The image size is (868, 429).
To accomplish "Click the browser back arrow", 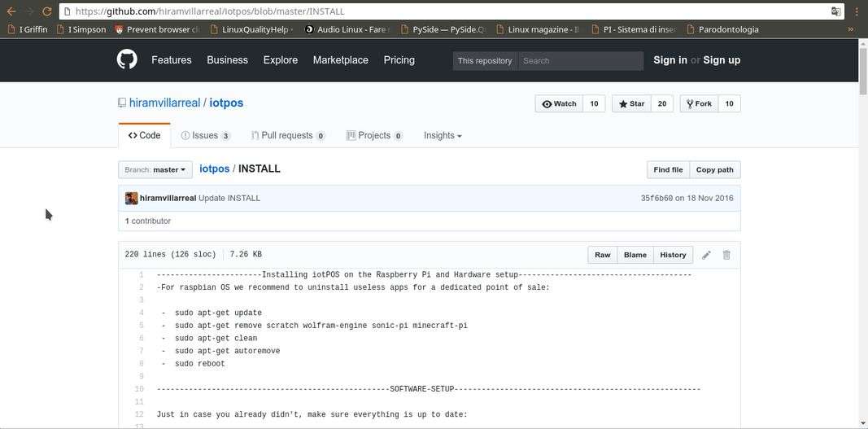I will point(11,11).
